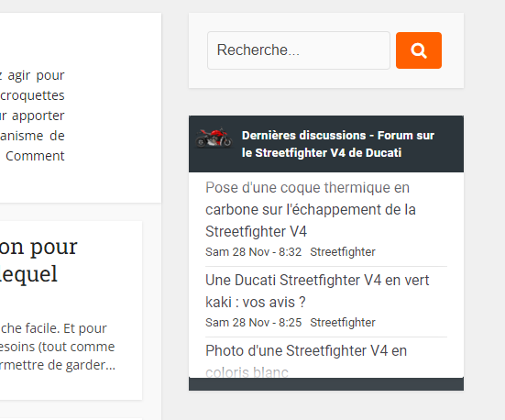505x420 pixels.
Task: Click the kaki : vos avis ? text
Action: pyautogui.click(x=256, y=303)
